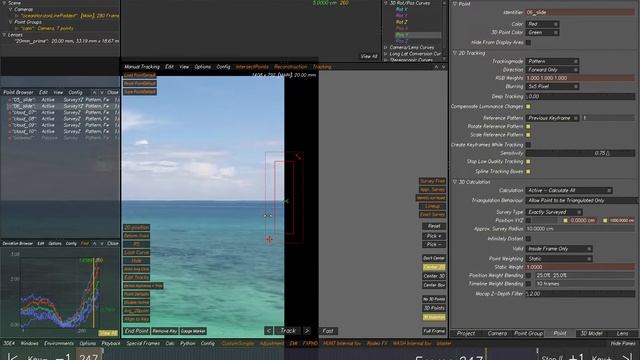Image resolution: width=640 pixels, height=360 pixels.
Task: Click the -1 frame step control
Action: tap(63, 358)
